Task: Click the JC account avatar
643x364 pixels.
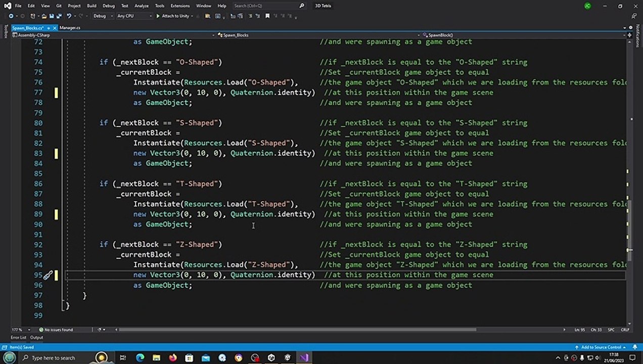Action: [x=587, y=6]
